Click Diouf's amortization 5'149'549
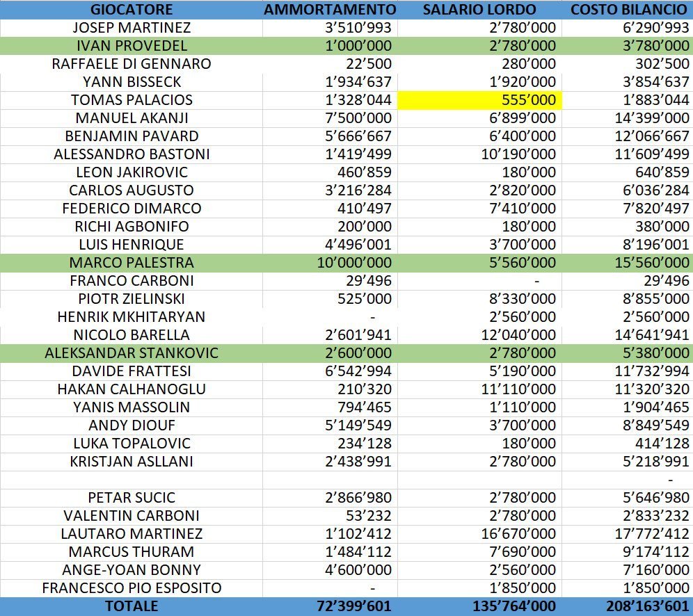Screen dimensions: 693x616 (x=330, y=426)
